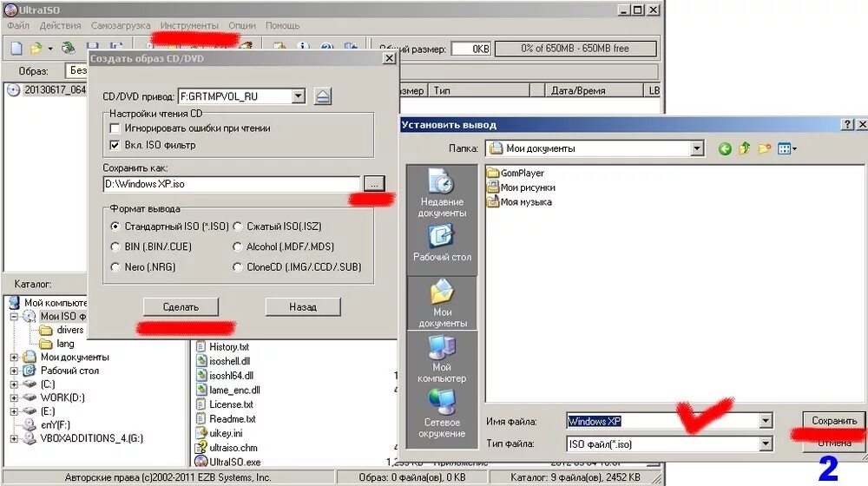Open the Имя файла dropdown arrow
Image resolution: width=868 pixels, height=486 pixels.
[765, 421]
